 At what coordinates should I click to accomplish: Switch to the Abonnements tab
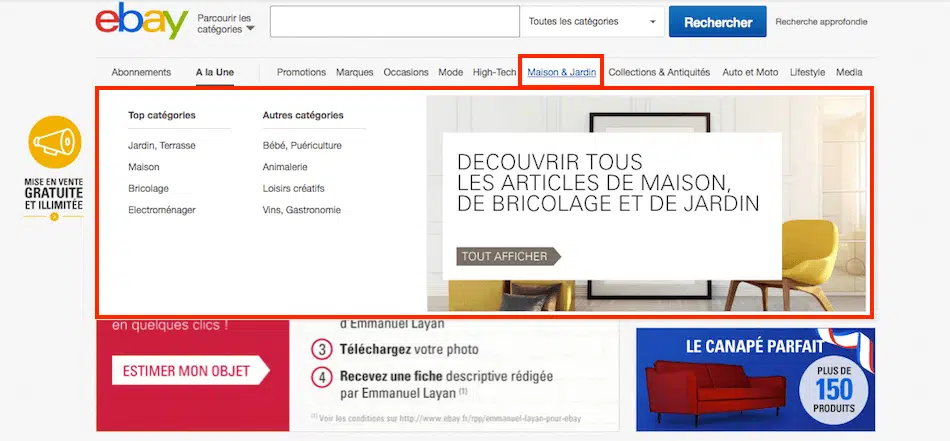pyautogui.click(x=141, y=72)
